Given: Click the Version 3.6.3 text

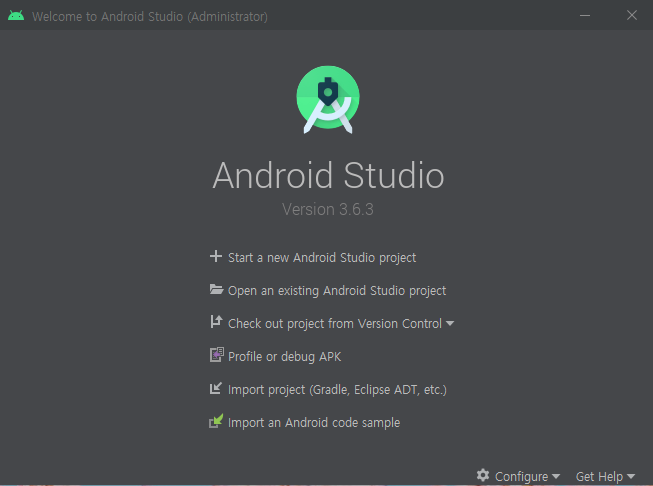Looking at the screenshot, I should 328,209.
